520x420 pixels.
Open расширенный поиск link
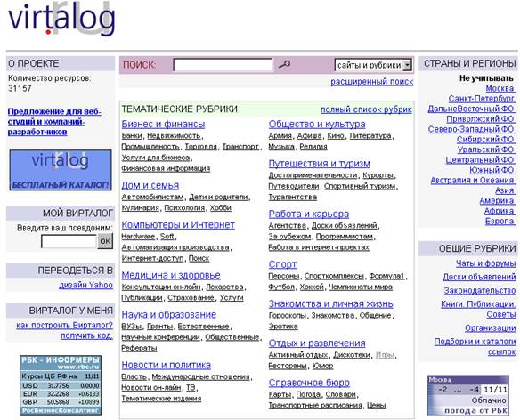pyautogui.click(x=372, y=82)
